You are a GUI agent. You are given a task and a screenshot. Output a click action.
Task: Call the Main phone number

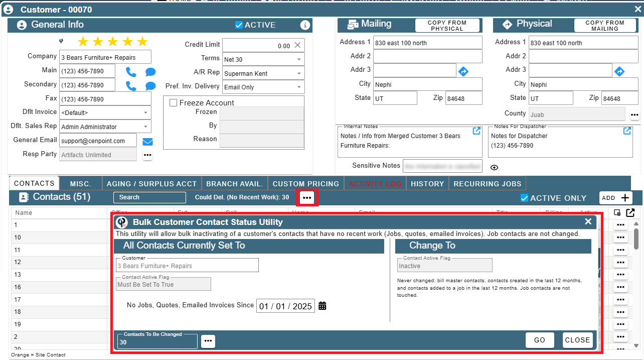(131, 71)
